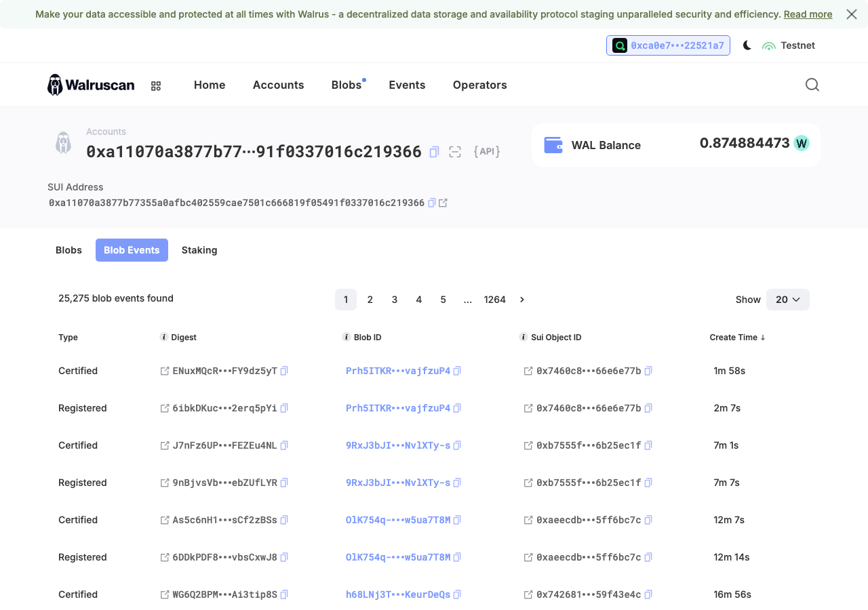868x610 pixels.
Task: Show QR code scan icon for account
Action: 455,152
